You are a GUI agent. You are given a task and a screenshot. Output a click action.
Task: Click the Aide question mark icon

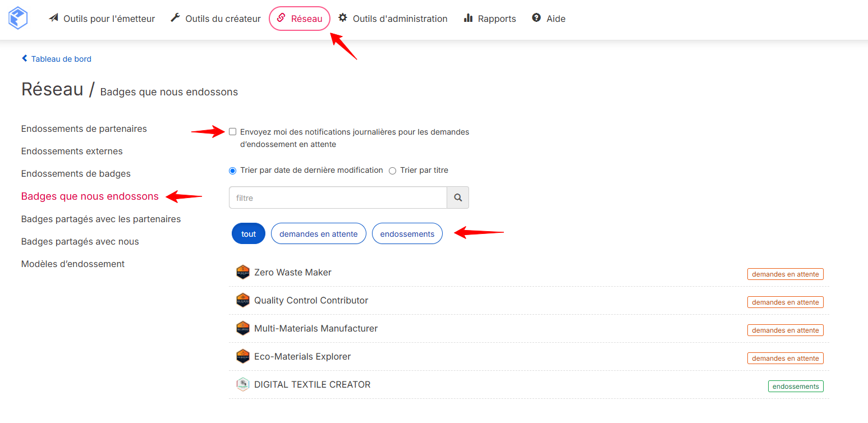(x=536, y=18)
